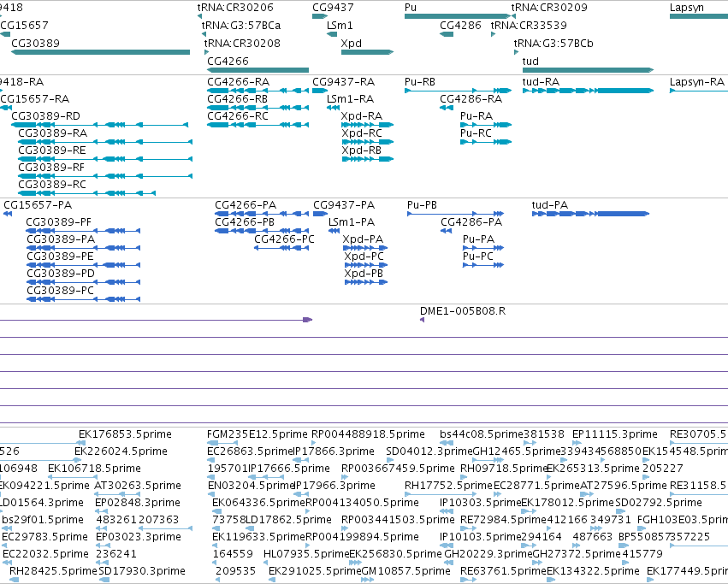Viewport: 728px width, 584px height.
Task: Click protein CG9437-PA label
Action: [x=344, y=205]
